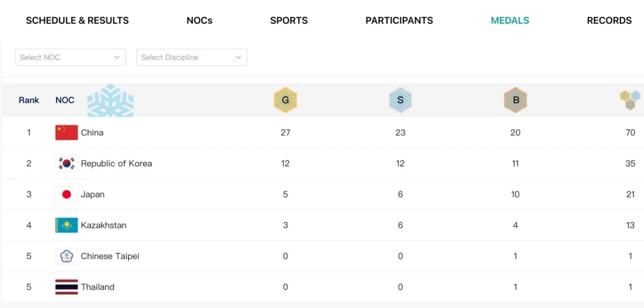Click the silver medal S icon
644x308 pixels.
[400, 100]
